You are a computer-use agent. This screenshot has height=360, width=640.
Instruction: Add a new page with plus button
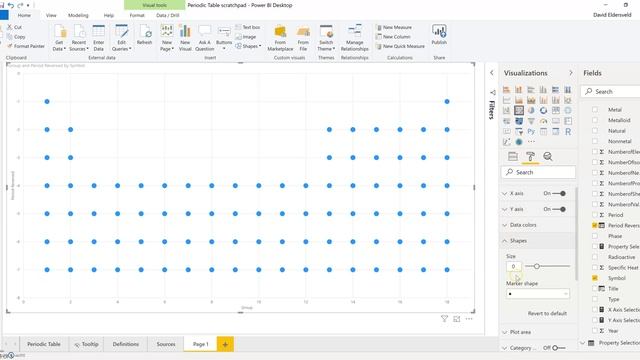pyautogui.click(x=225, y=344)
